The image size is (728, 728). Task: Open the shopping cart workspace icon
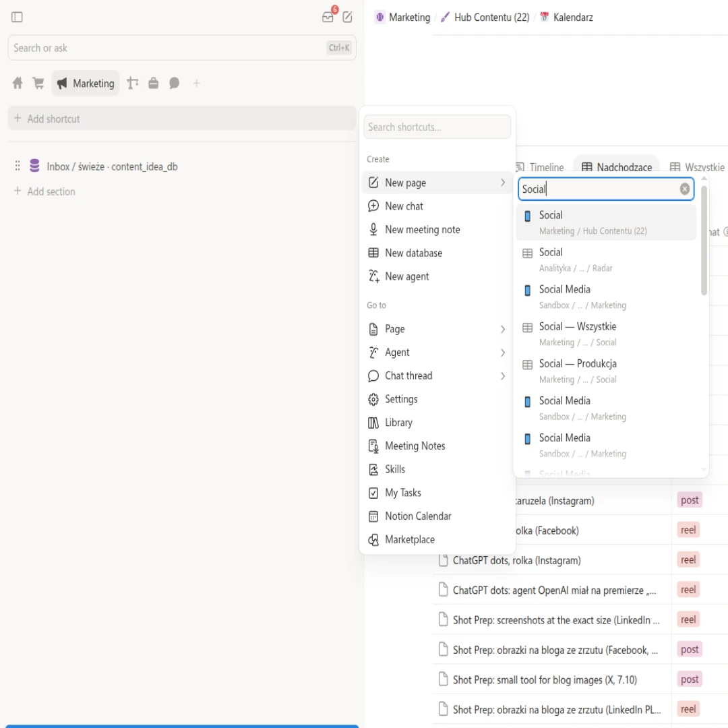click(x=38, y=83)
